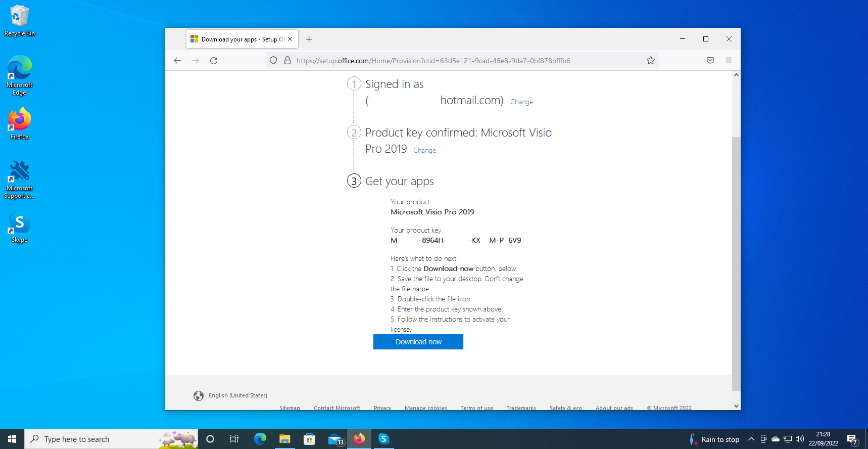
Task: Open Terms of use footer link
Action: click(477, 408)
